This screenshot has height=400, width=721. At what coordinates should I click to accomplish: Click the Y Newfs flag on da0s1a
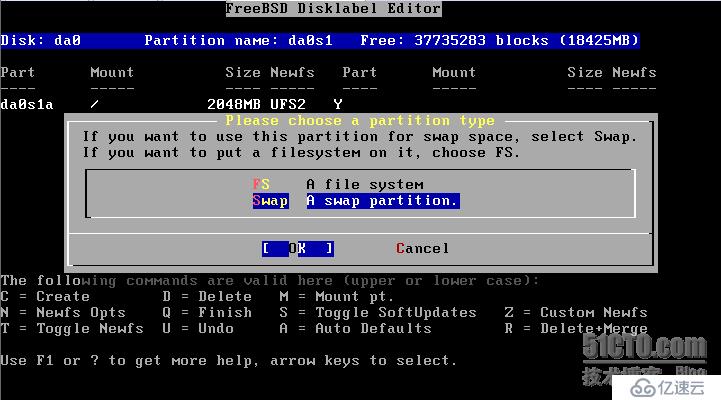[337, 104]
